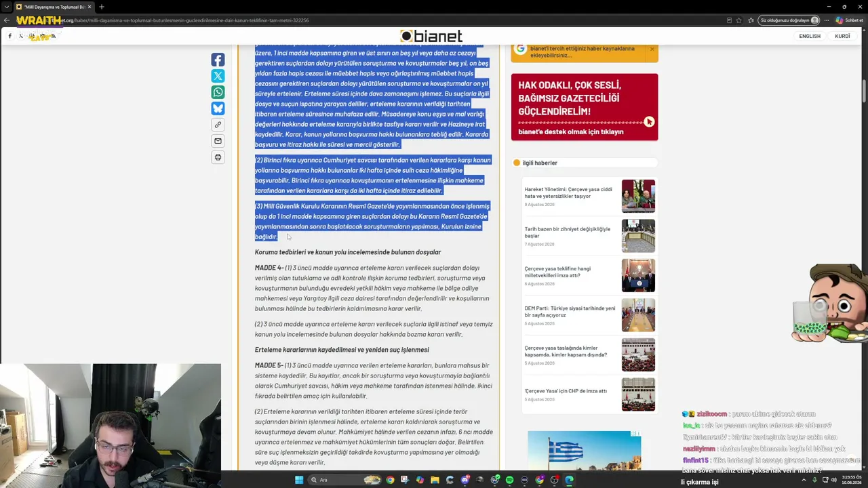Click the 'ilgili haberler' section label
Screen dimensions: 868x488
coord(540,163)
